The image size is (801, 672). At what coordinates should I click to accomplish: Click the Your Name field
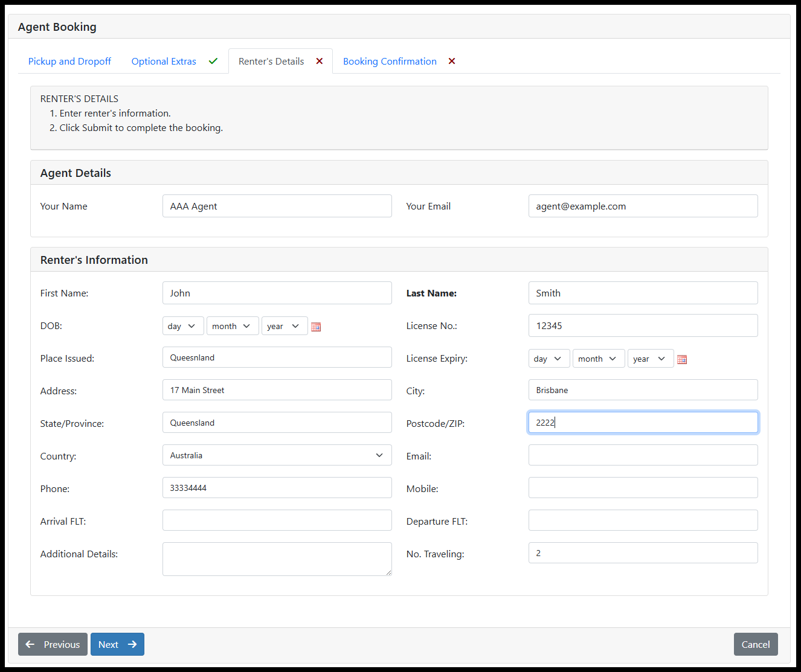[277, 206]
